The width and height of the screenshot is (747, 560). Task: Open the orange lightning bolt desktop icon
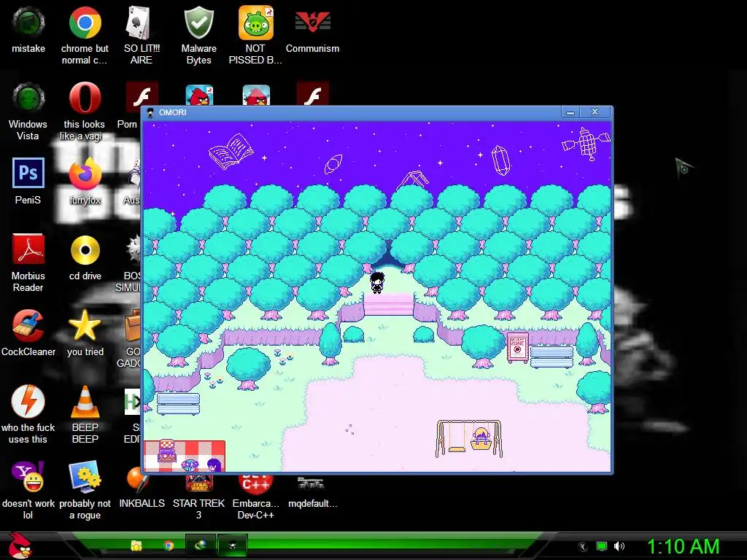[x=28, y=401]
